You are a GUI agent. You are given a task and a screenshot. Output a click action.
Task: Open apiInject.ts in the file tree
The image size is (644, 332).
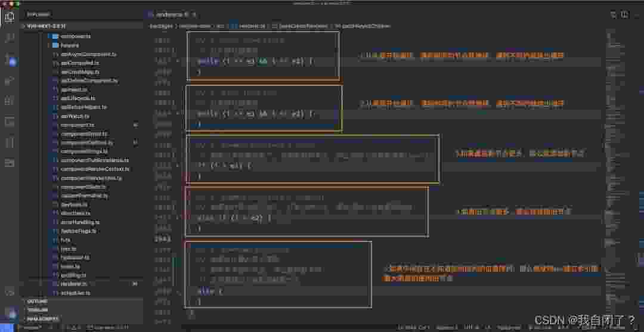(x=74, y=89)
